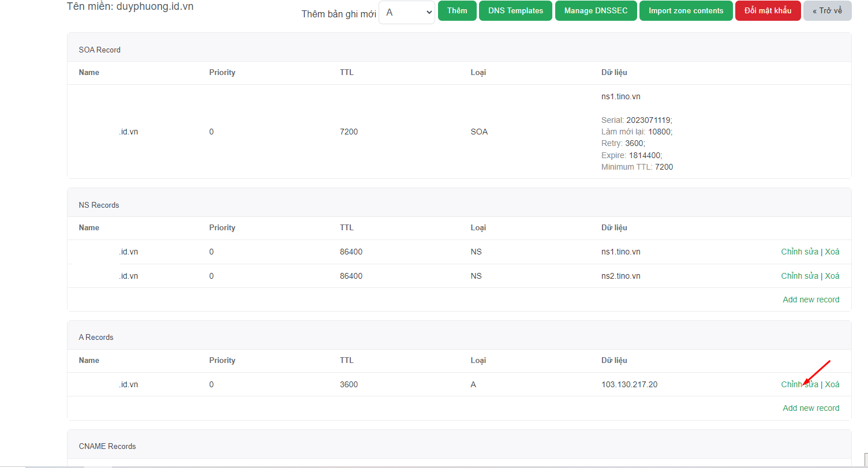Click the Expire 1814400 value
Image resolution: width=868 pixels, height=468 pixels.
[645, 155]
